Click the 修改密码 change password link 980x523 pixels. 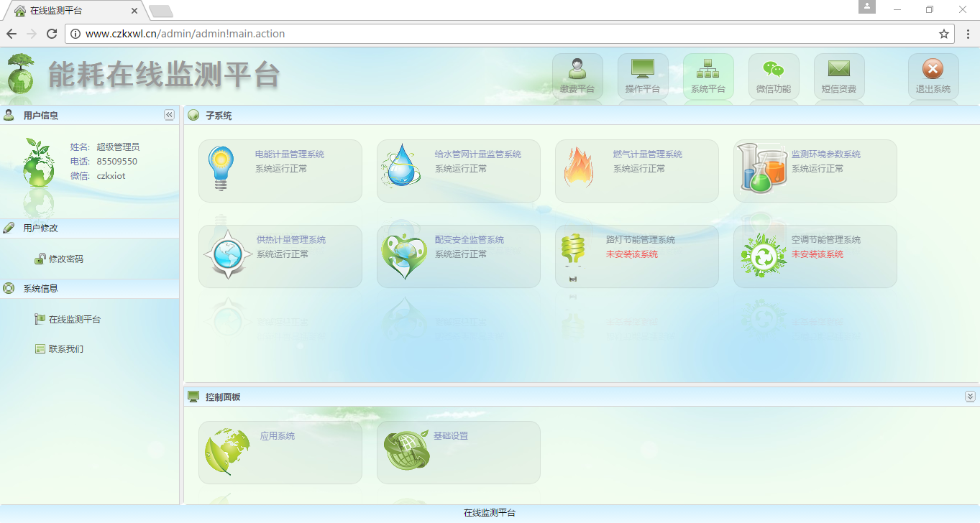(65, 259)
